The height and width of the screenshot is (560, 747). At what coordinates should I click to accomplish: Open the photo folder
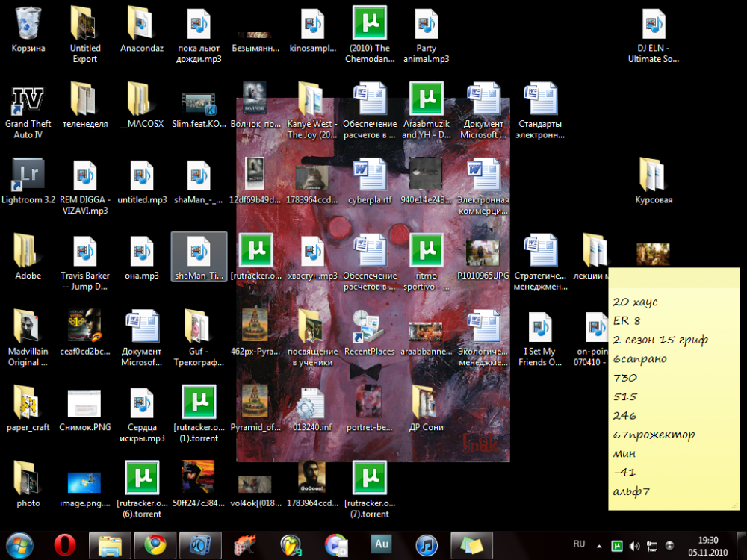click(x=28, y=485)
